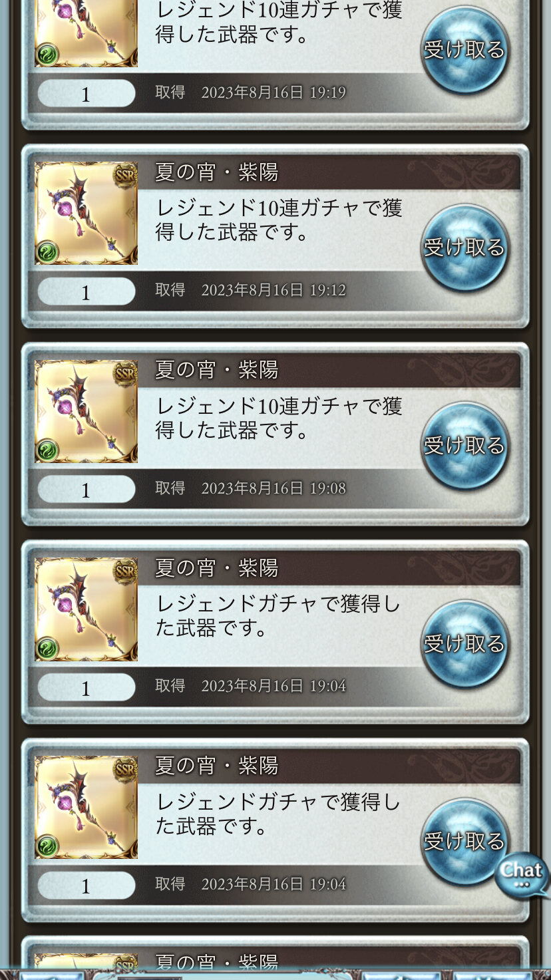This screenshot has width=551, height=980.
Task: Tap the green wind element icon on the 19:08 weapon
Action: (47, 450)
